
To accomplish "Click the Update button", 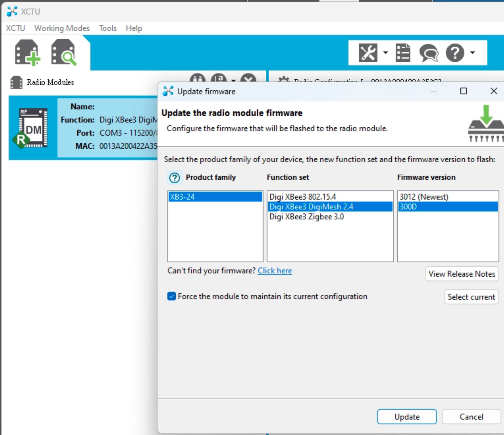I will pyautogui.click(x=407, y=417).
